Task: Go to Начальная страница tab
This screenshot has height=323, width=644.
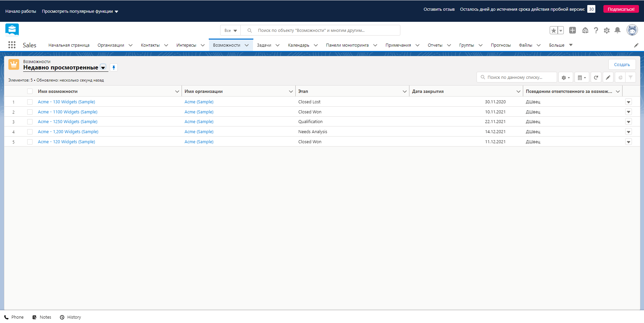Action: click(69, 45)
